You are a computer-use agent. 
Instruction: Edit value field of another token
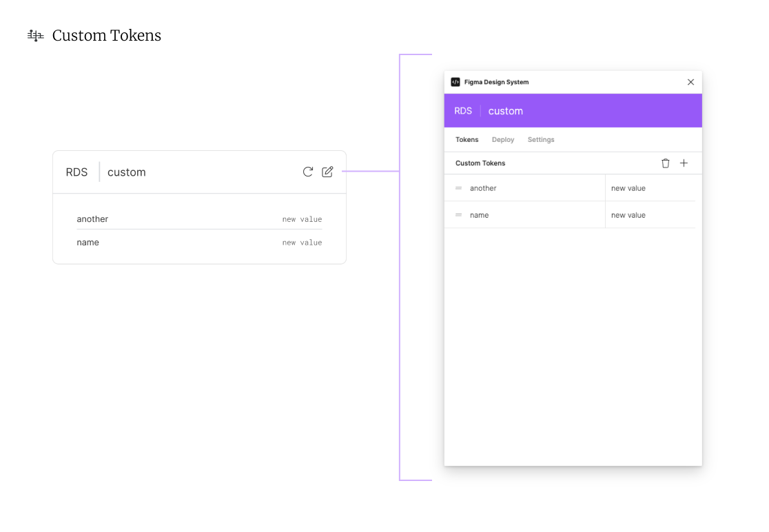tap(650, 188)
